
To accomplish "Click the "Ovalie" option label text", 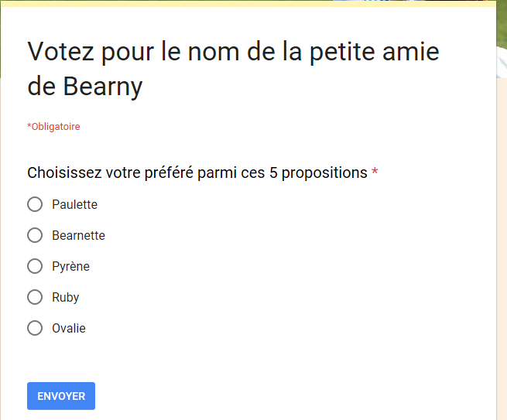I will click(69, 328).
